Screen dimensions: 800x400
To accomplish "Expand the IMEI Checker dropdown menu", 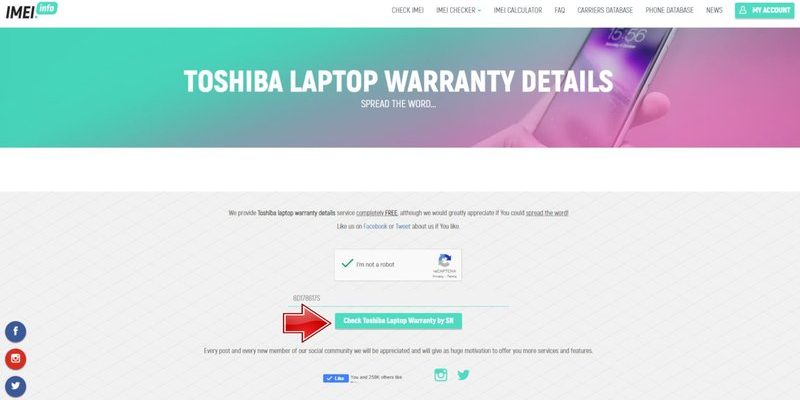I will click(x=458, y=10).
